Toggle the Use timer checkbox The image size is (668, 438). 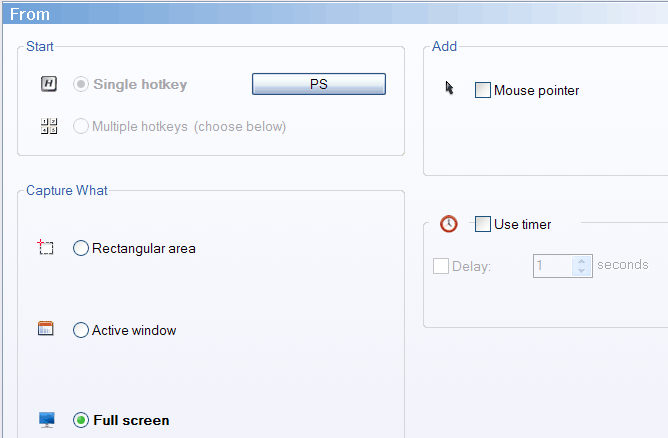tap(483, 224)
